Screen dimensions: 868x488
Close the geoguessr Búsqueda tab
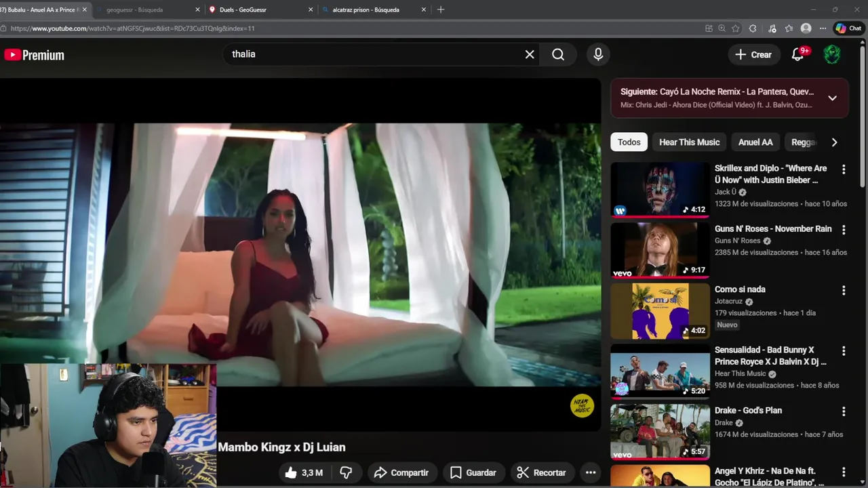[198, 9]
